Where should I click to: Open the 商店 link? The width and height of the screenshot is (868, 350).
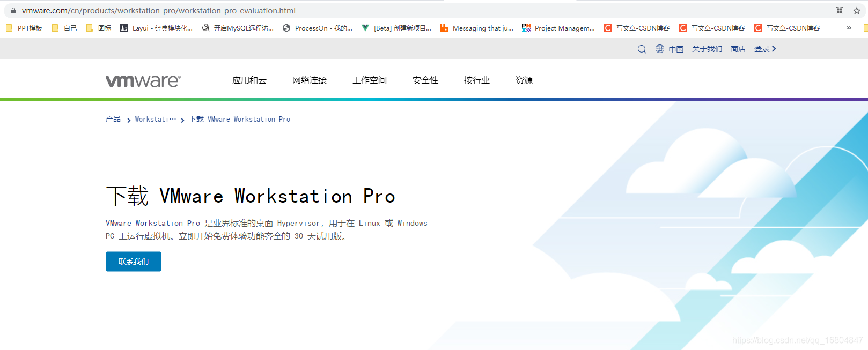[x=738, y=49]
